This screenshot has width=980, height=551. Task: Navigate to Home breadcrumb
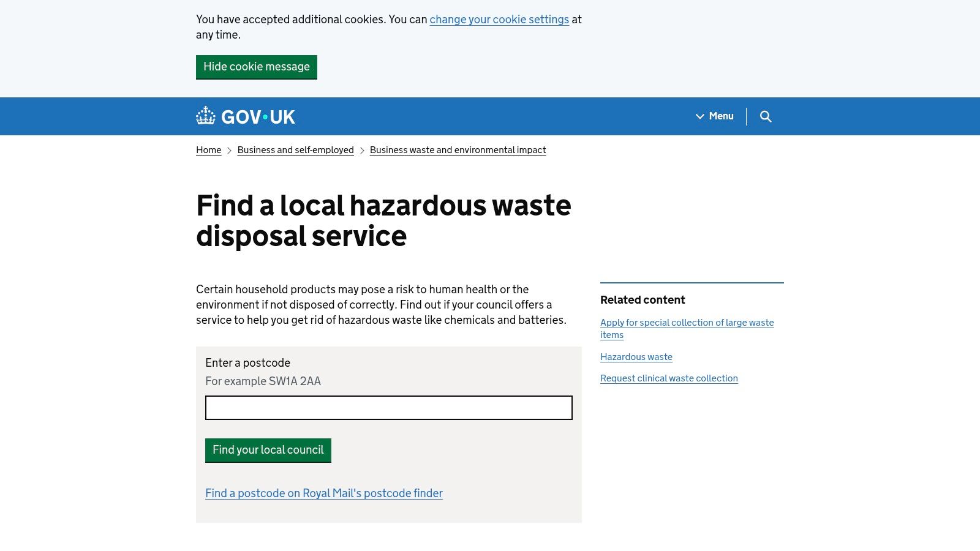pyautogui.click(x=208, y=150)
